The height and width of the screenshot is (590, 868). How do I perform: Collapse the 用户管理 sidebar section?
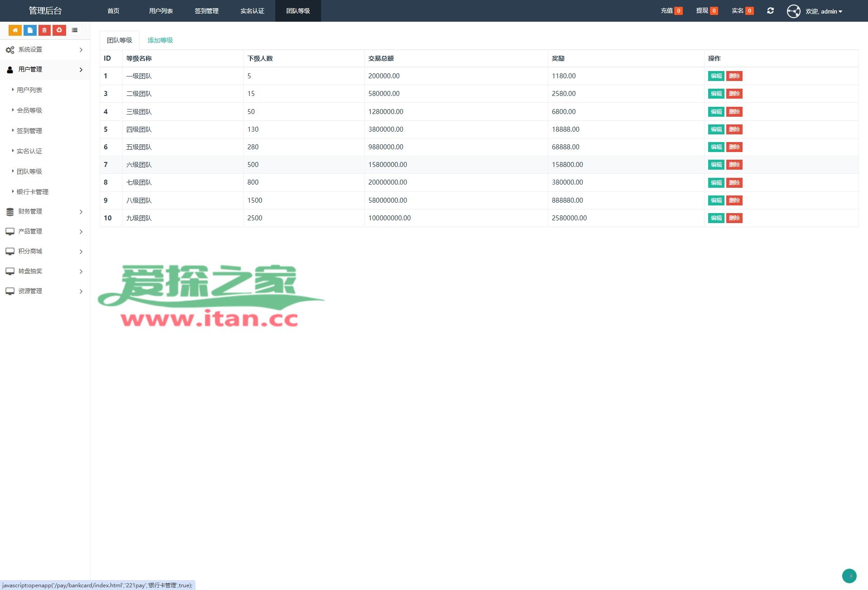click(x=44, y=70)
